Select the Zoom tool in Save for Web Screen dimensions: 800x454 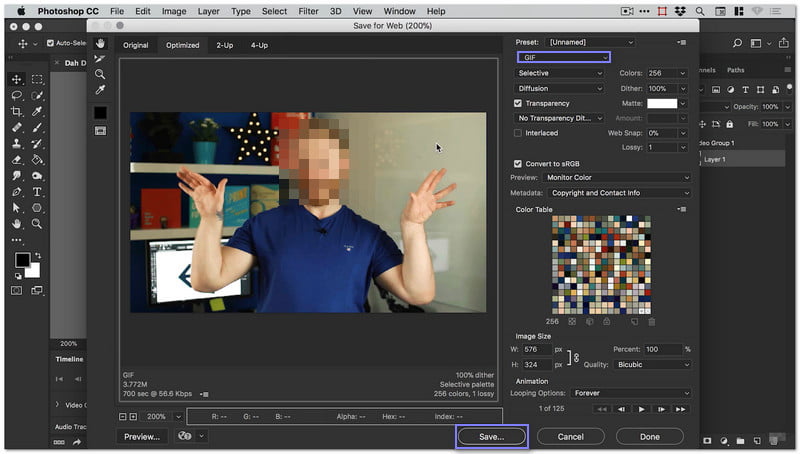[100, 74]
